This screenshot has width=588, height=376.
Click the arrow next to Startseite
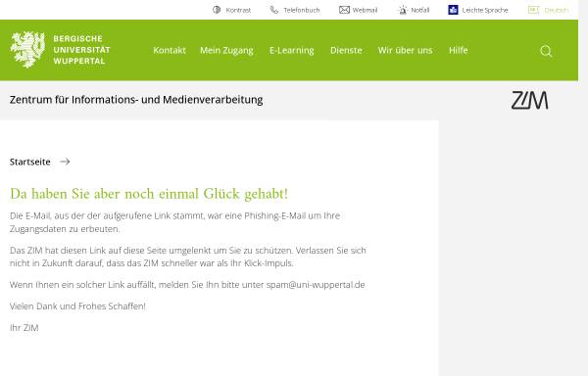pyautogui.click(x=65, y=162)
